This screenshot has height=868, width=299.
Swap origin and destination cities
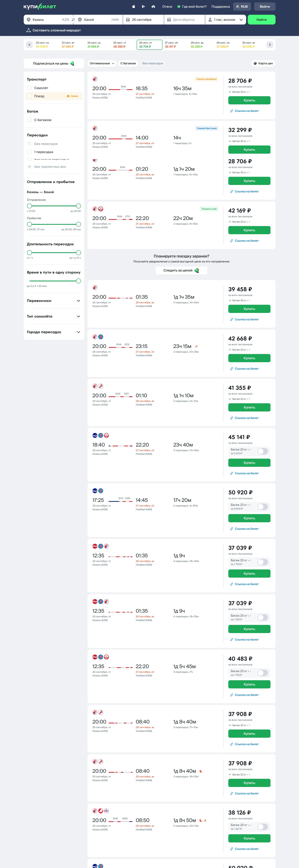pyautogui.click(x=73, y=19)
